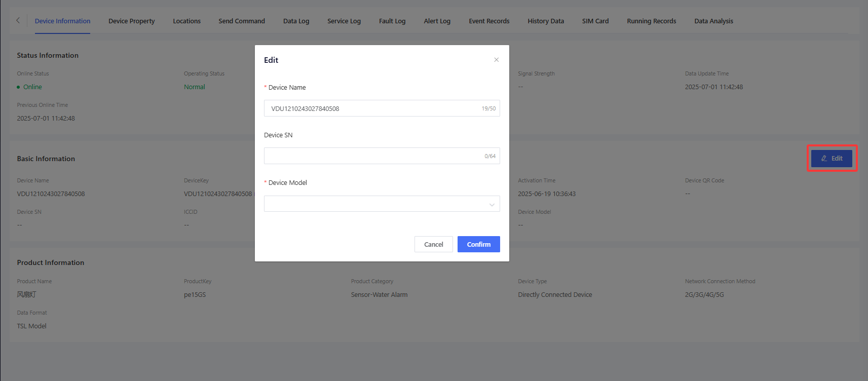Open the Data Log tab
This screenshot has width=868, height=381.
tap(296, 21)
